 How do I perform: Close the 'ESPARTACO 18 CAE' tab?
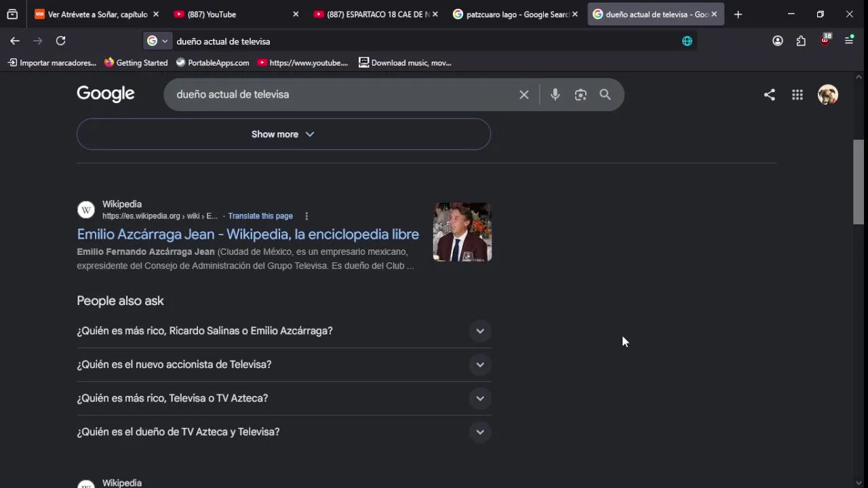click(x=435, y=14)
